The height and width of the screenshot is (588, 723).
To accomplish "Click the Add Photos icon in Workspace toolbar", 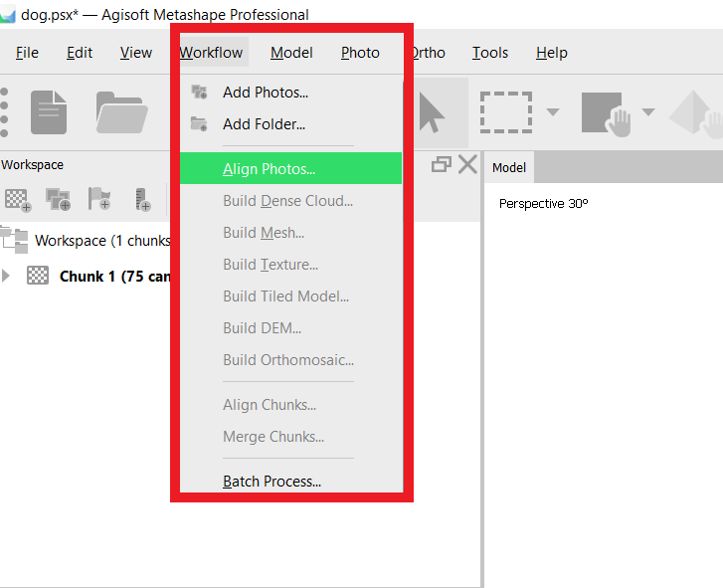I will 58,199.
